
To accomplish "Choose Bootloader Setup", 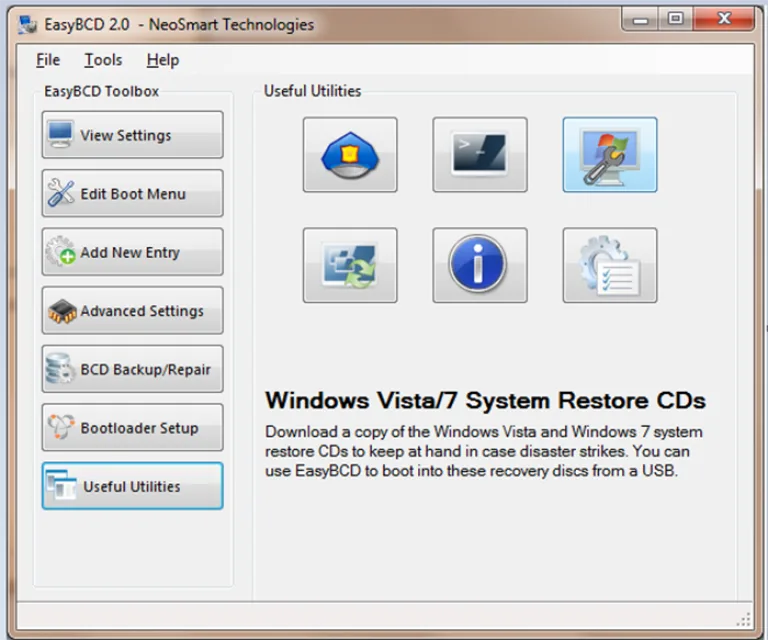I will [x=133, y=427].
